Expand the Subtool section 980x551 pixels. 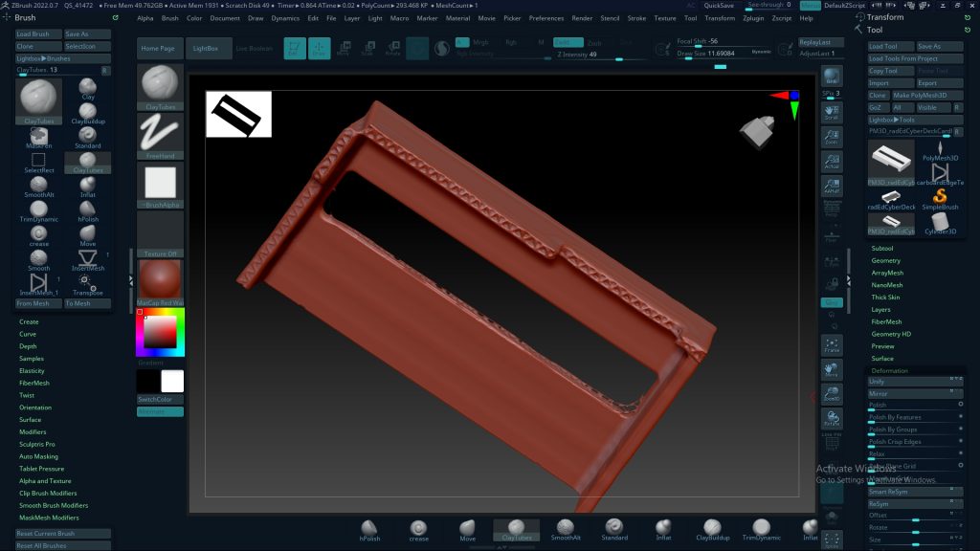881,248
